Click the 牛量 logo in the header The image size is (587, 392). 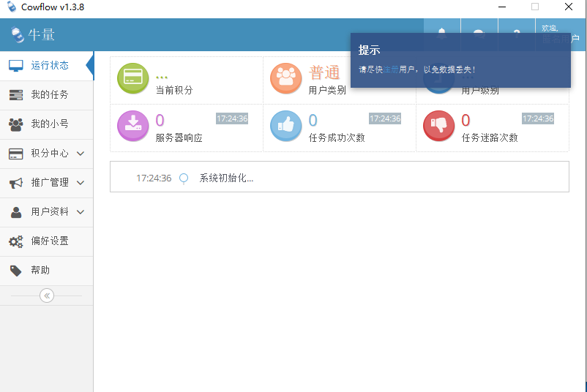coord(34,34)
